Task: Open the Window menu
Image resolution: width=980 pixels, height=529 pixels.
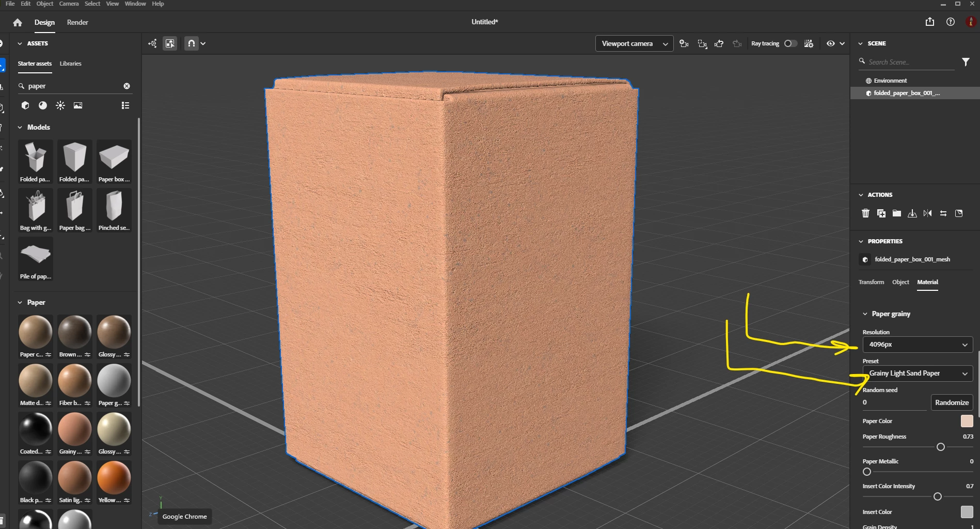Action: click(135, 4)
